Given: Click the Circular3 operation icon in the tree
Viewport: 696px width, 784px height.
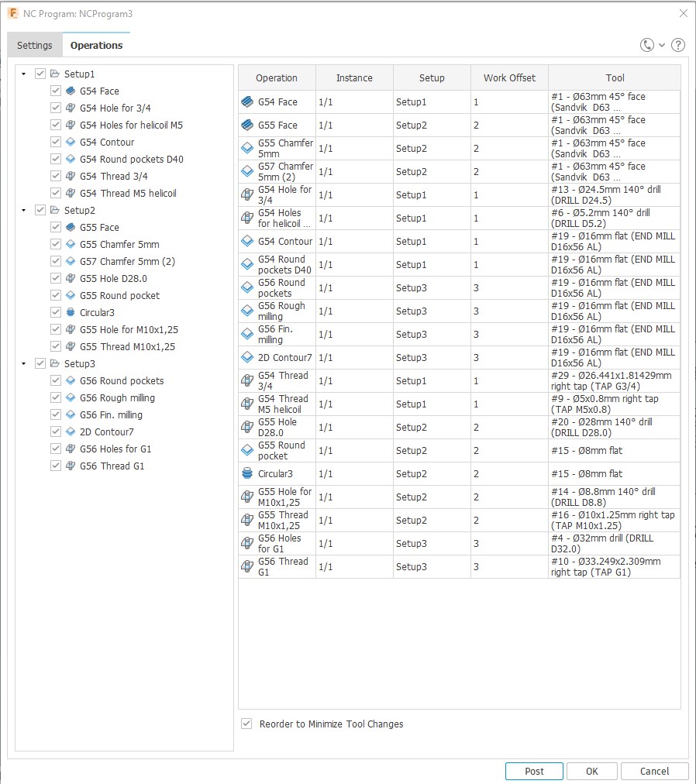Looking at the screenshot, I should [71, 312].
